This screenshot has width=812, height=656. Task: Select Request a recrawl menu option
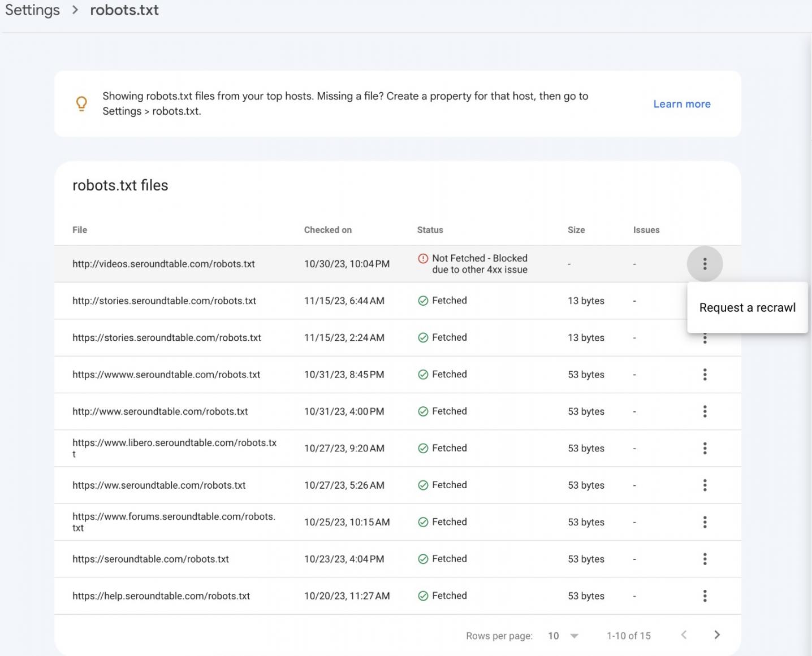click(x=747, y=307)
